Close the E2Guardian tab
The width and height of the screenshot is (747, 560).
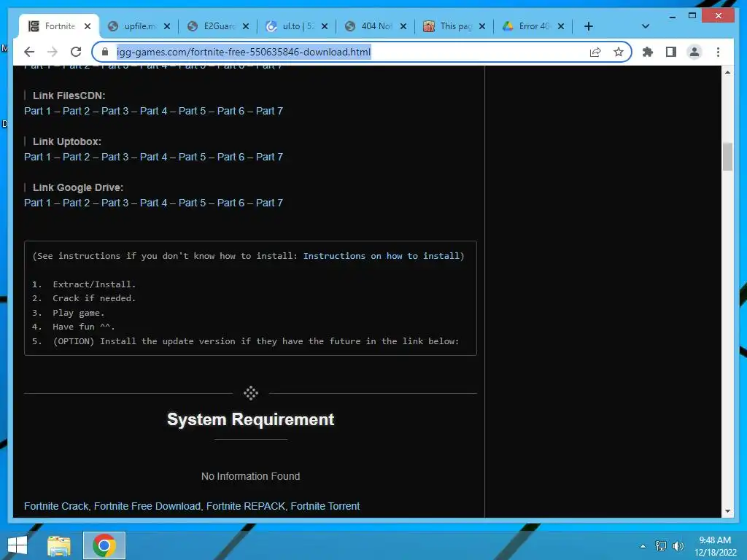pyautogui.click(x=246, y=26)
